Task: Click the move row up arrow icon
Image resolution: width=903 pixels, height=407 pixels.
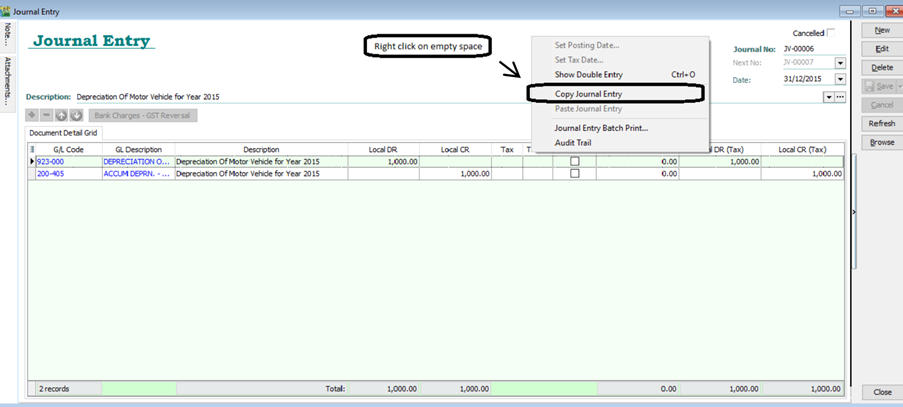Action: 61,115
